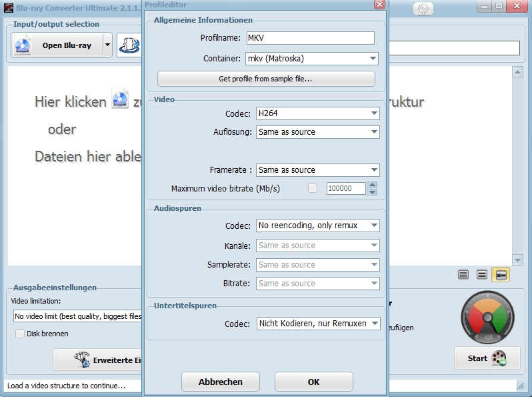The height and width of the screenshot is (397, 532).
Task: Click the Abbrechen button
Action: (x=221, y=382)
